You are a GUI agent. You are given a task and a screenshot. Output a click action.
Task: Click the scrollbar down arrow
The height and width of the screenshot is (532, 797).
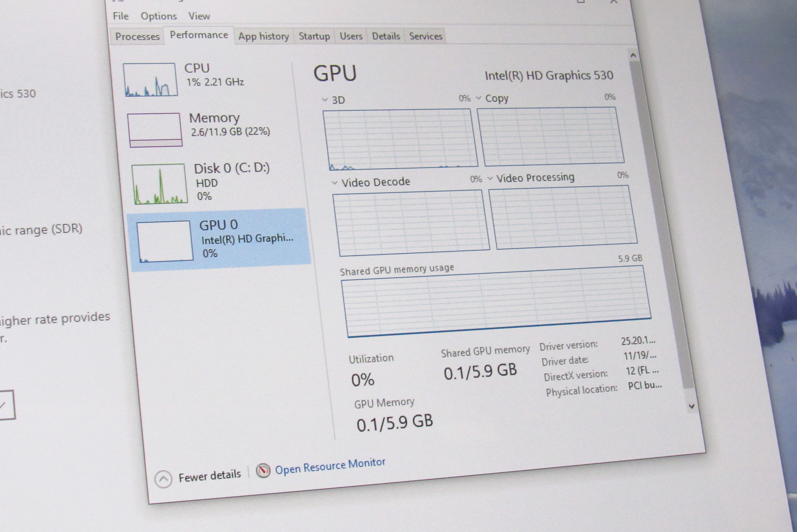tap(692, 406)
